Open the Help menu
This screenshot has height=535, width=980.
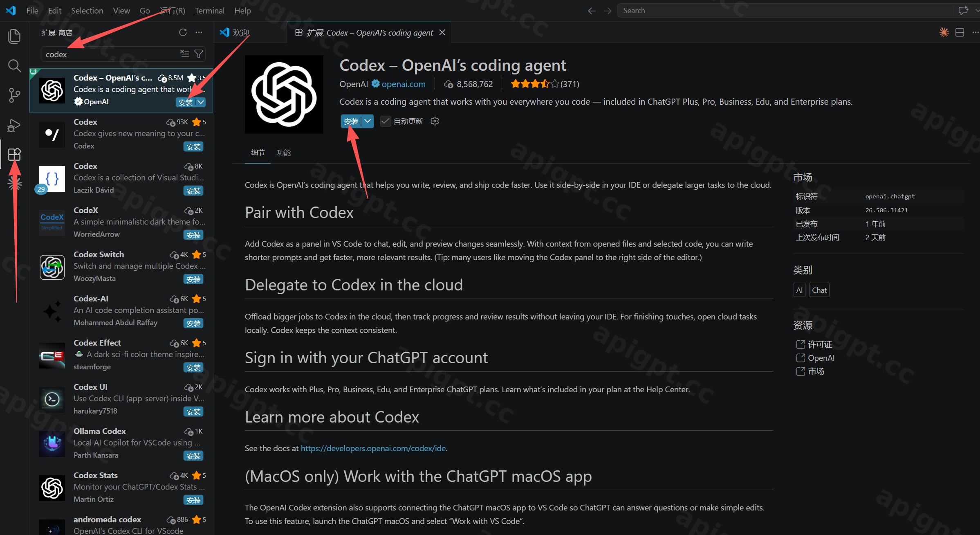(242, 11)
